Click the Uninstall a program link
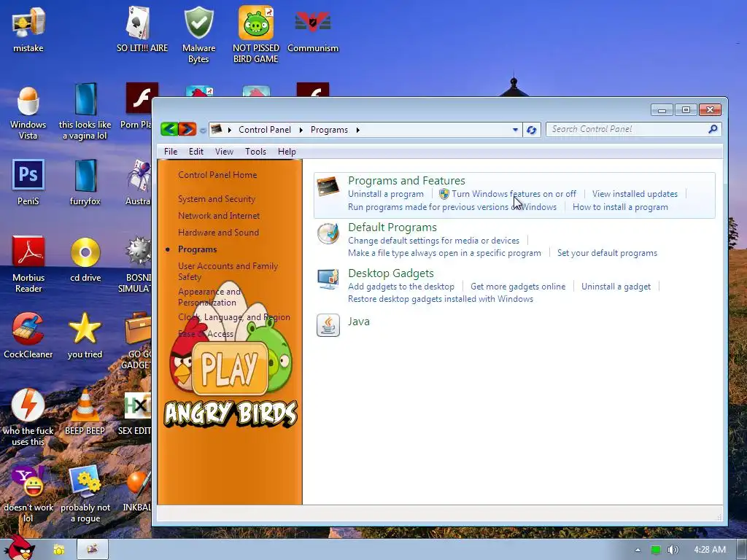The image size is (747, 560). [385, 194]
